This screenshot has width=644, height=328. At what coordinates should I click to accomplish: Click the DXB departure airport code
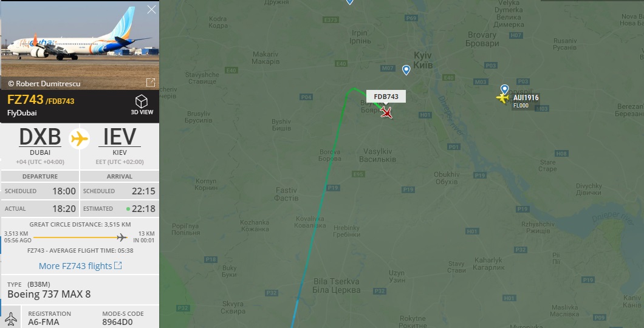coord(40,137)
